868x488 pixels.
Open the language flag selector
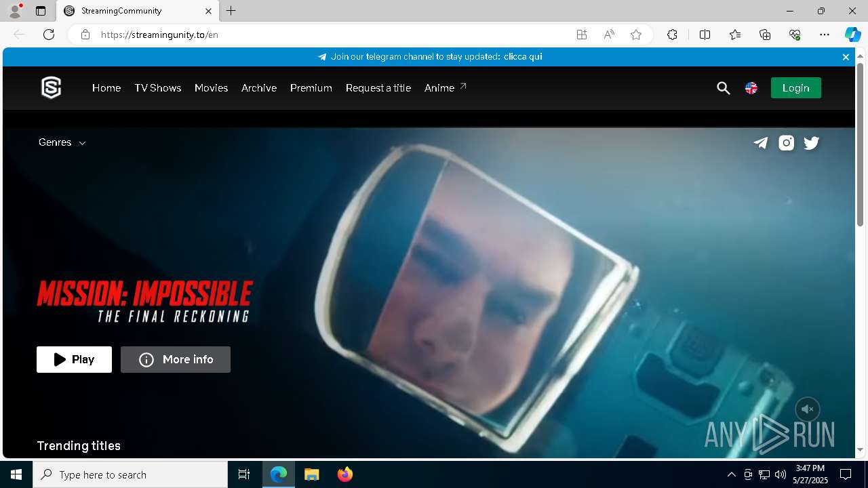[x=751, y=88]
